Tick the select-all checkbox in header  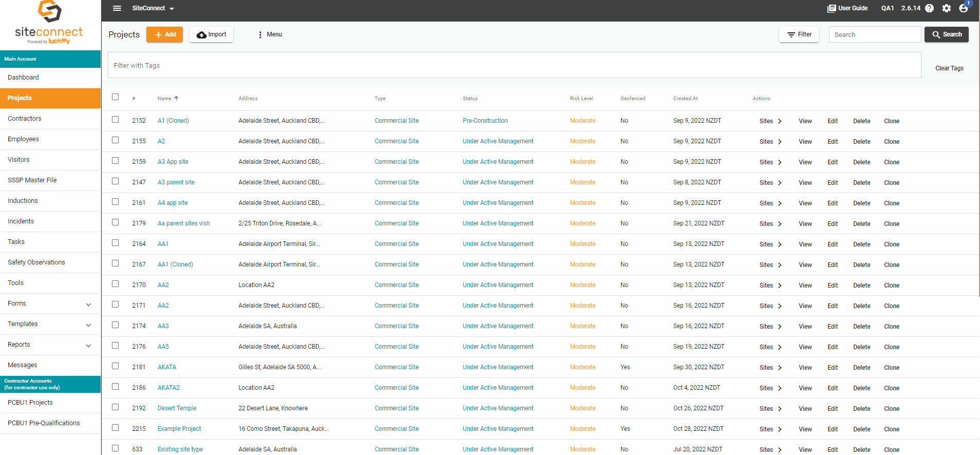tap(116, 97)
